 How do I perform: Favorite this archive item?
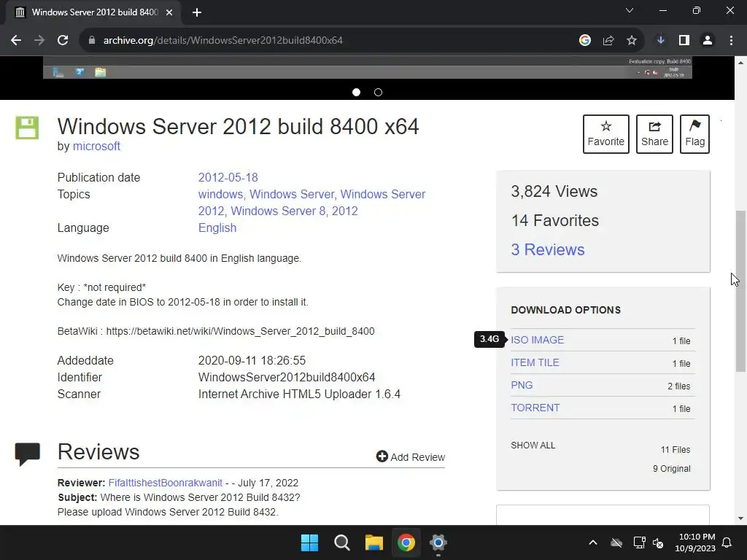coord(606,134)
